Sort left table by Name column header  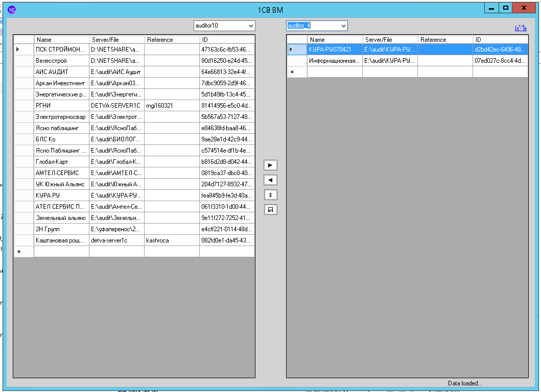click(x=61, y=39)
